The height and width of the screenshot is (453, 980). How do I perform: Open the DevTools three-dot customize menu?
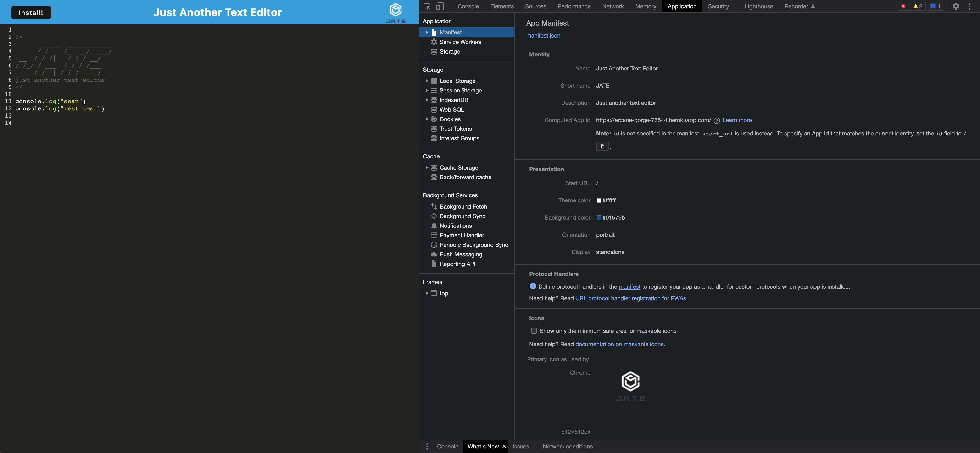969,6
